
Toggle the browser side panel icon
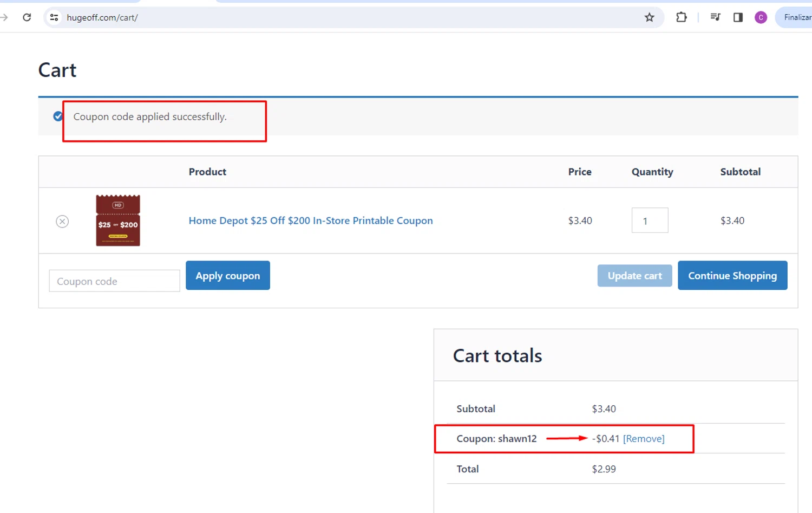(x=738, y=17)
